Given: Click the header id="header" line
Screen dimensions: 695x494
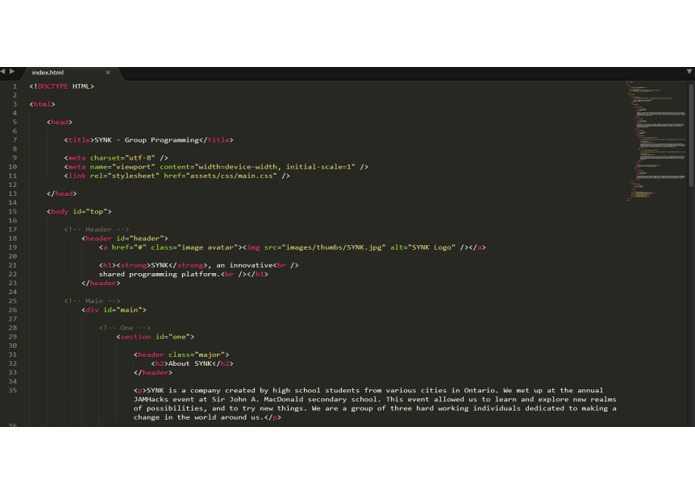Looking at the screenshot, I should [x=125, y=238].
